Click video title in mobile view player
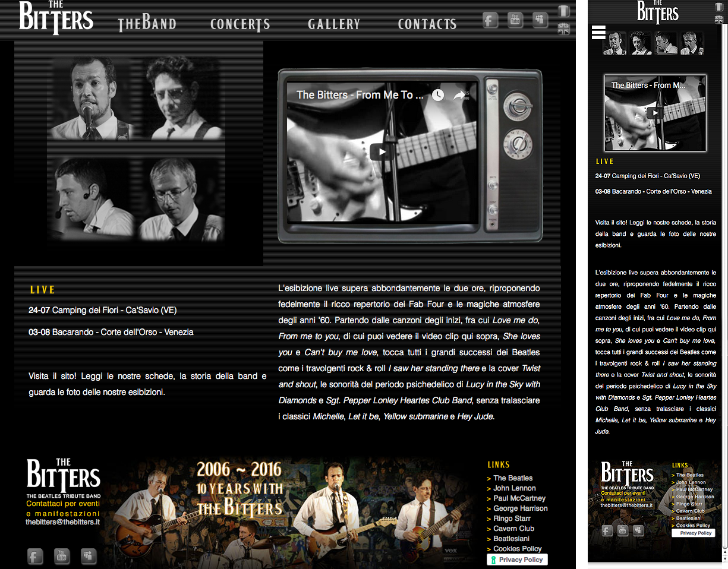This screenshot has width=728, height=569. tap(647, 85)
